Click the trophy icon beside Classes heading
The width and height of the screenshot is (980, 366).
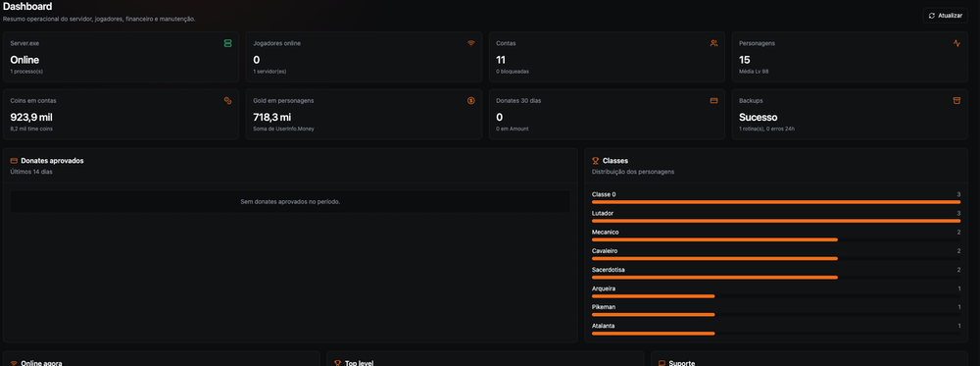pos(596,161)
